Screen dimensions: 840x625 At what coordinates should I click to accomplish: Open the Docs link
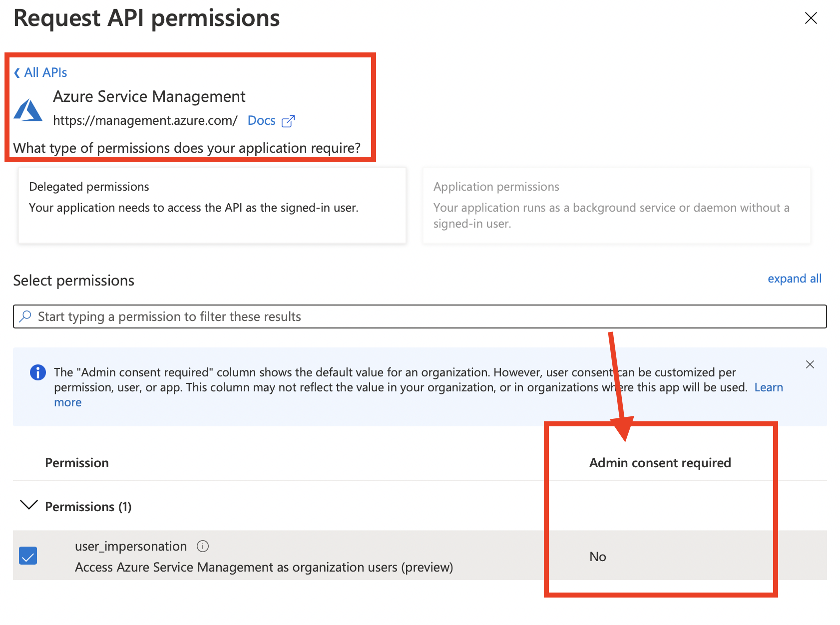point(261,120)
